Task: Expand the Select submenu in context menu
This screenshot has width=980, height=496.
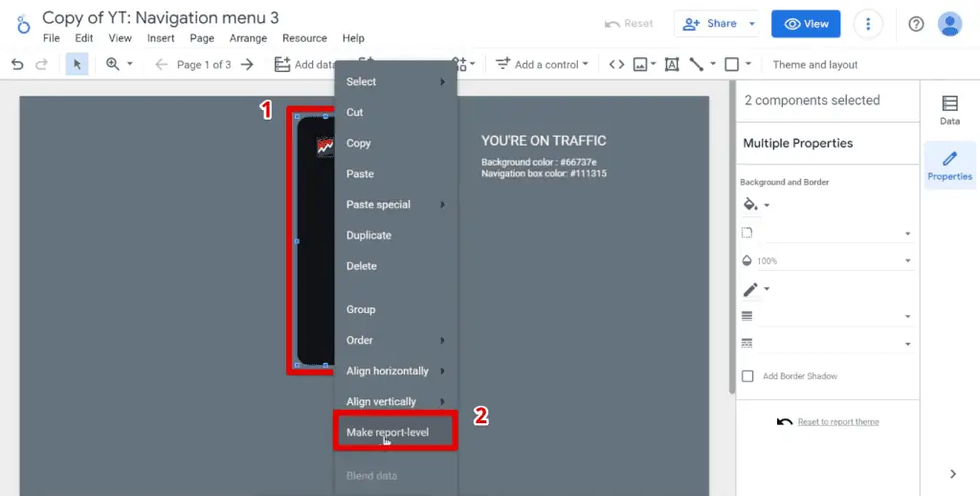Action: coord(395,82)
